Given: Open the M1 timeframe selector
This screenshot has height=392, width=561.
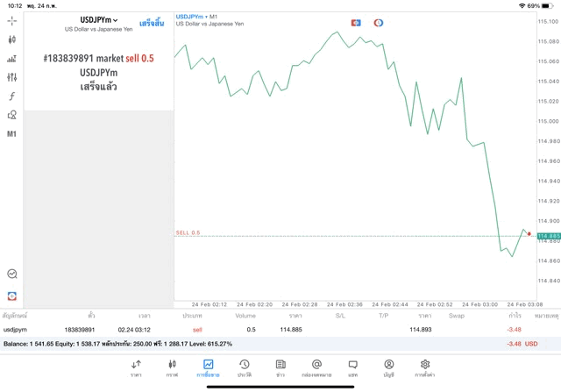Looking at the screenshot, I should (11, 134).
